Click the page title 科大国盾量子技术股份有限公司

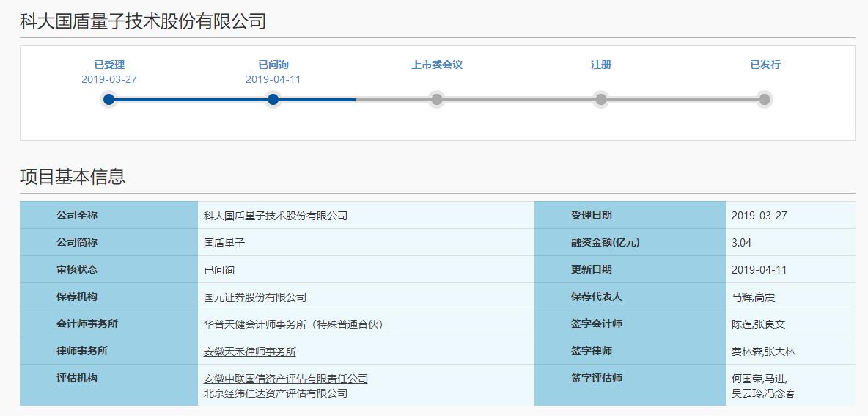[x=143, y=21]
